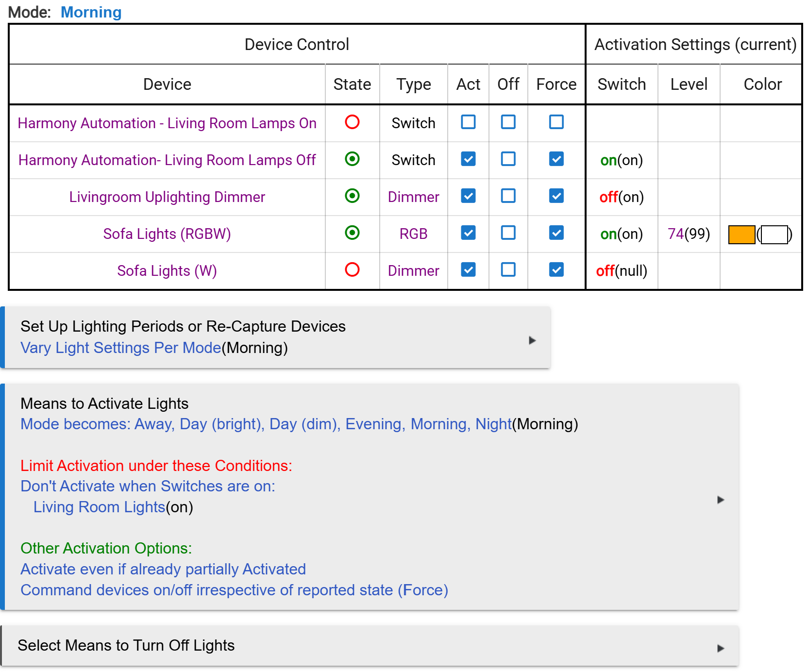Image resolution: width=808 pixels, height=672 pixels.
Task: Expand the Means to Activate Lights arrow
Action: [x=721, y=500]
